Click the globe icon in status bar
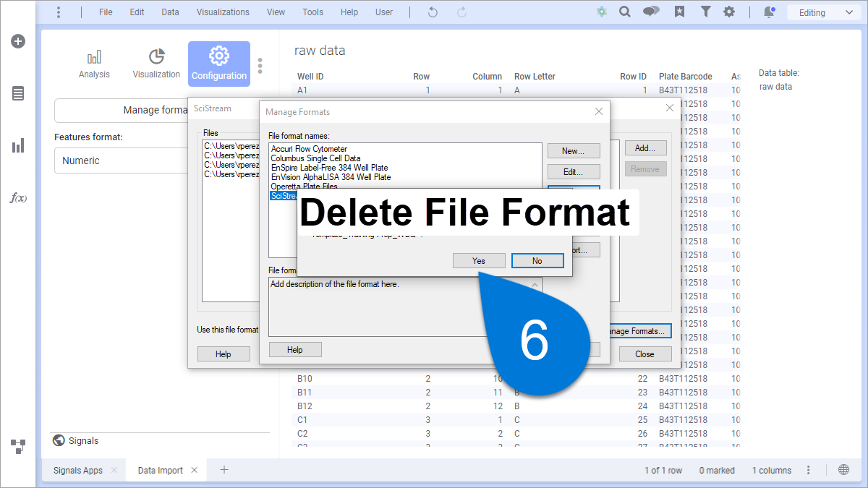This screenshot has height=488, width=868. [843, 470]
